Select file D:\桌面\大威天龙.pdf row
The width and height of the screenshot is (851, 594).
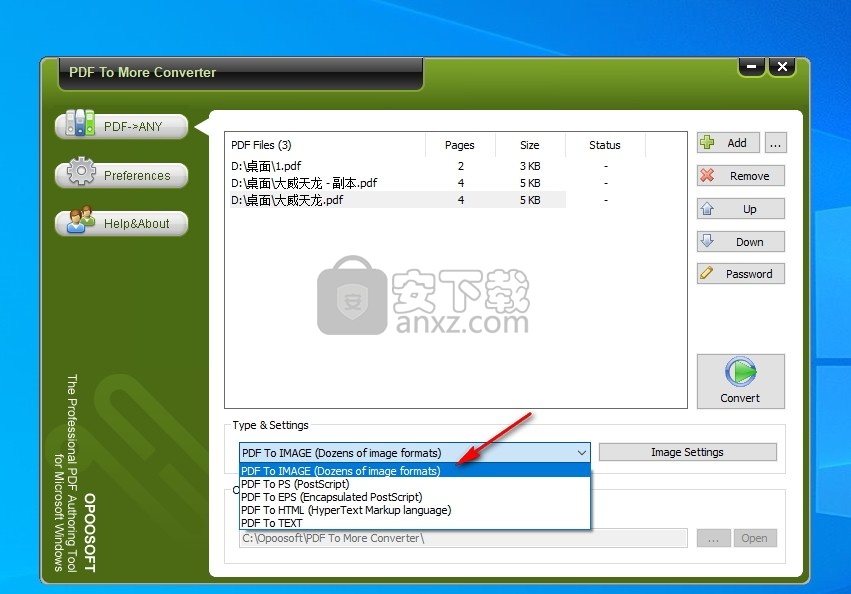(x=398, y=200)
